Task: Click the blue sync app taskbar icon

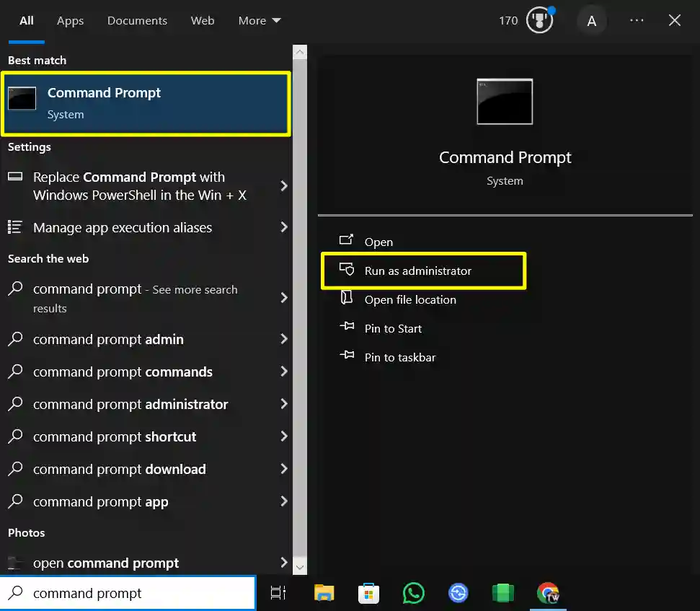Action: coord(458,593)
